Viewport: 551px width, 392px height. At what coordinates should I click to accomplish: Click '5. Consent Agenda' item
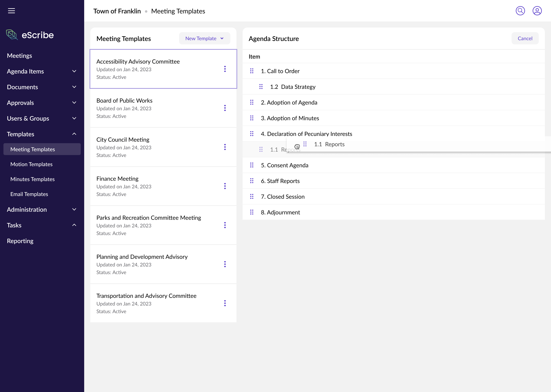[394, 165]
